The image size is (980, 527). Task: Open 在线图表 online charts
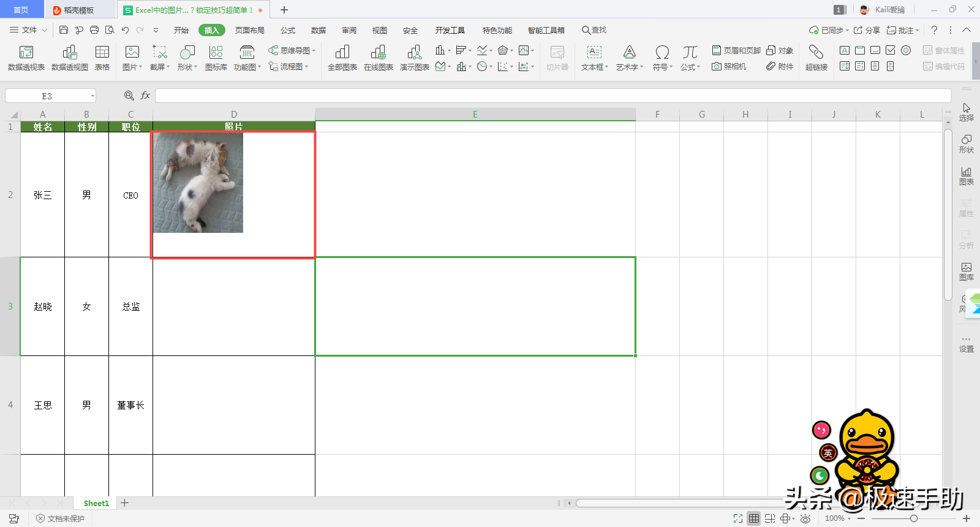tap(379, 58)
